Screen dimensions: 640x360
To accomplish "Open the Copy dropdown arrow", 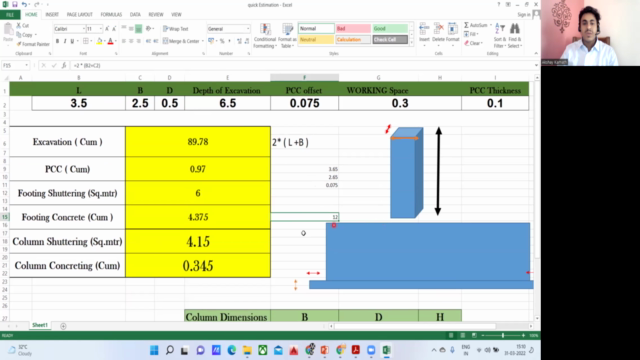I will point(36,35).
